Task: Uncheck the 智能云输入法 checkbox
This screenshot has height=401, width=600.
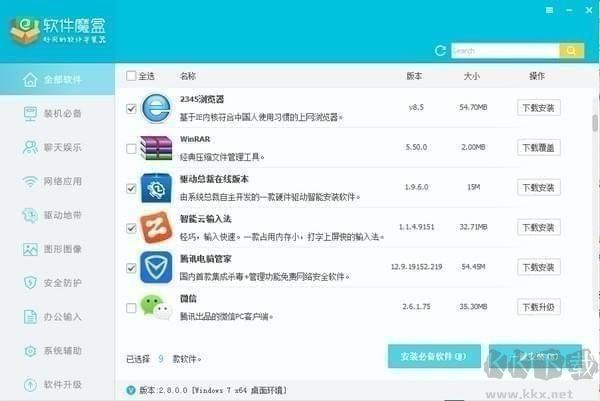Action: point(131,228)
